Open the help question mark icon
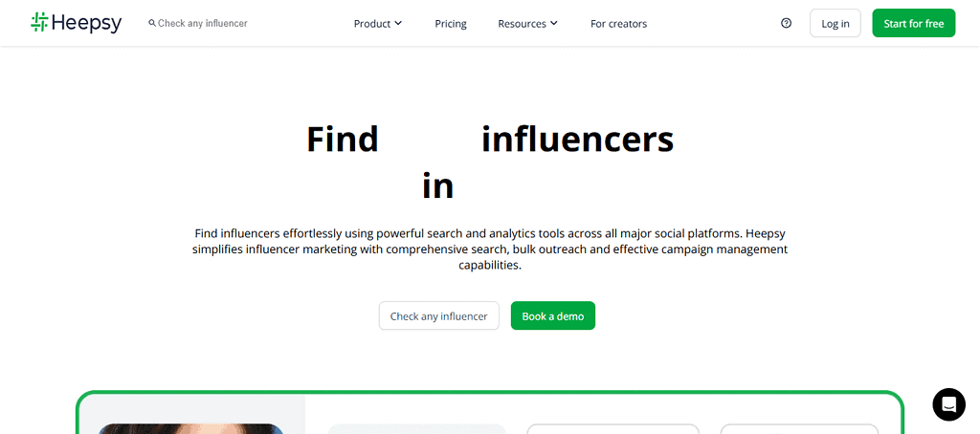 tap(787, 23)
